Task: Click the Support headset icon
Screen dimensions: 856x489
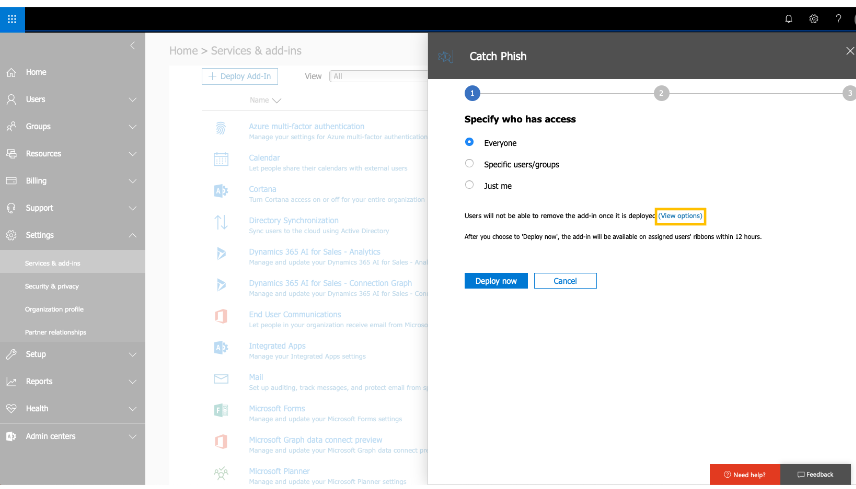Action: [11, 208]
